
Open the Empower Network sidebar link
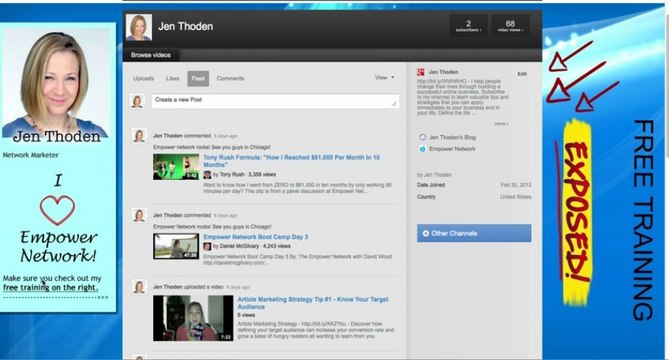[x=452, y=149]
